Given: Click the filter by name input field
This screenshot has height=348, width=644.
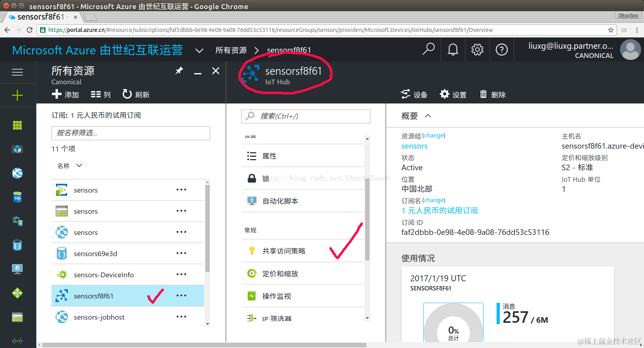Looking at the screenshot, I should click(131, 133).
